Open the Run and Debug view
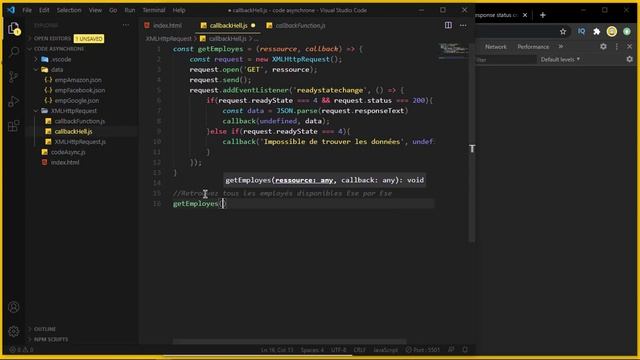Image resolution: width=640 pixels, height=360 pixels. [14, 101]
